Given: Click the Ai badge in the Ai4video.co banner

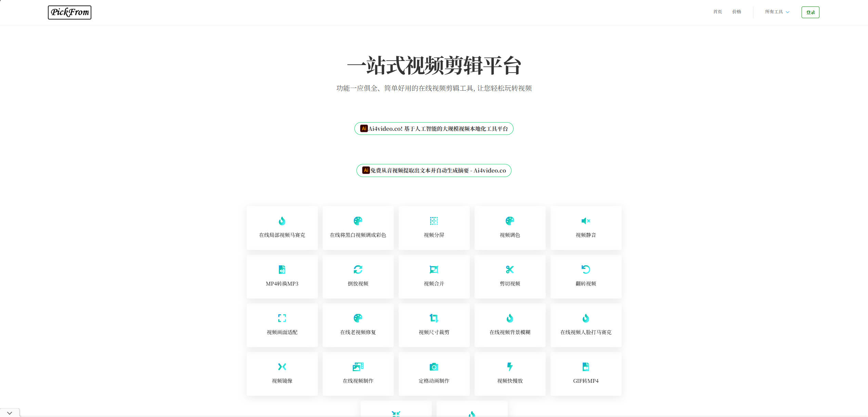Looking at the screenshot, I should coord(364,128).
